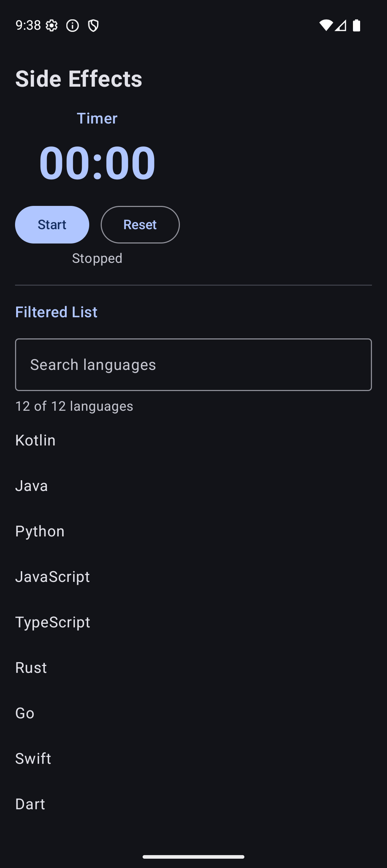Choose Rust from the languages

coord(31,667)
